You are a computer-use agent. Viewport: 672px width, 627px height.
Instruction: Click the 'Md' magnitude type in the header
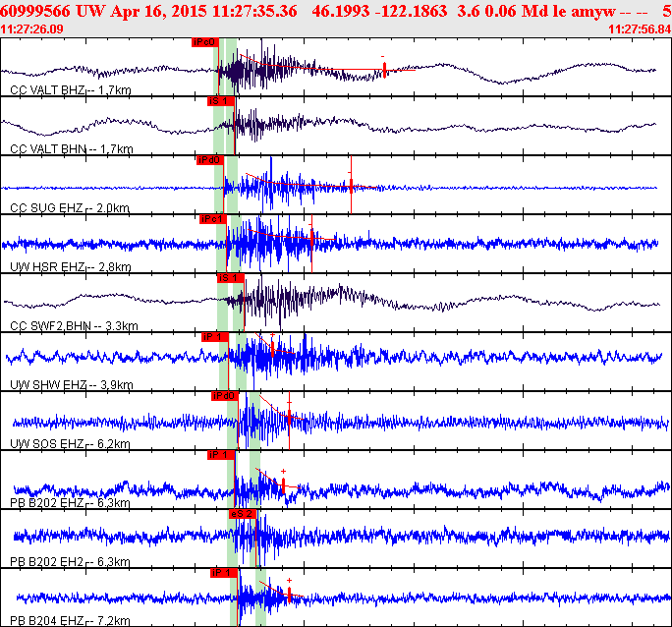coord(533,11)
